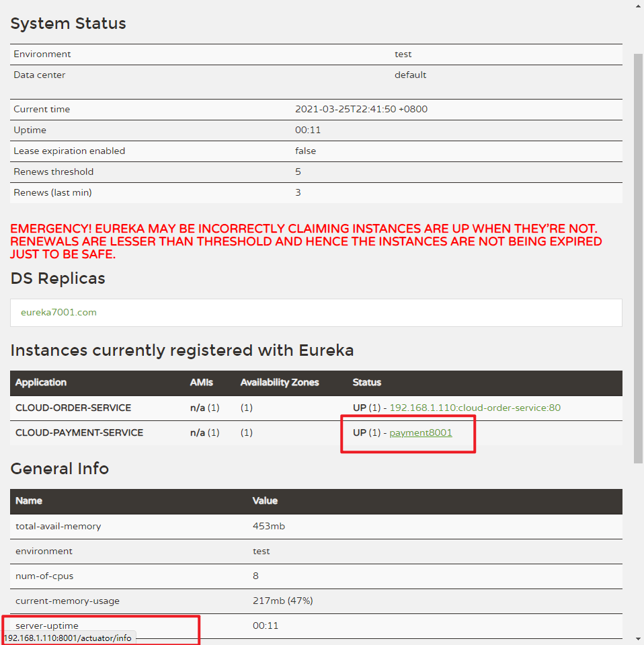Image resolution: width=644 pixels, height=645 pixels.
Task: Select the CLOUD-ORDER-SERVICE application name
Action: pos(73,408)
